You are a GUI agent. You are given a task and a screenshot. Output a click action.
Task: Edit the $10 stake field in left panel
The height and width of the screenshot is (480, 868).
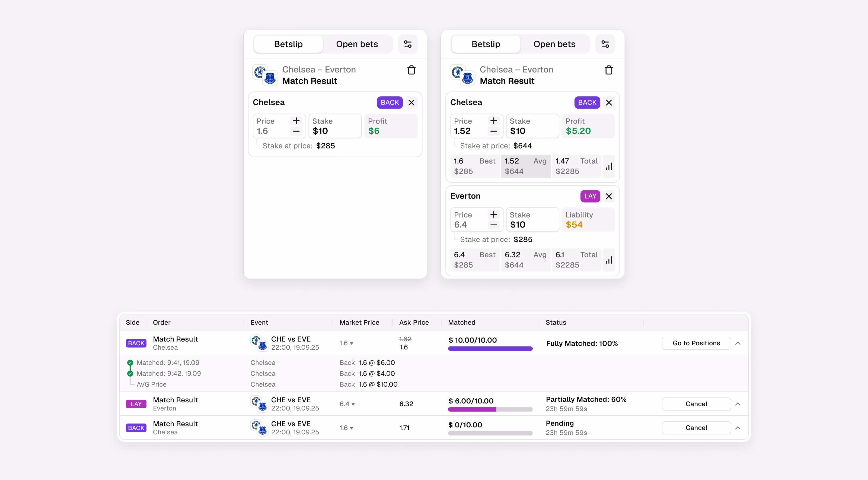[x=335, y=126]
